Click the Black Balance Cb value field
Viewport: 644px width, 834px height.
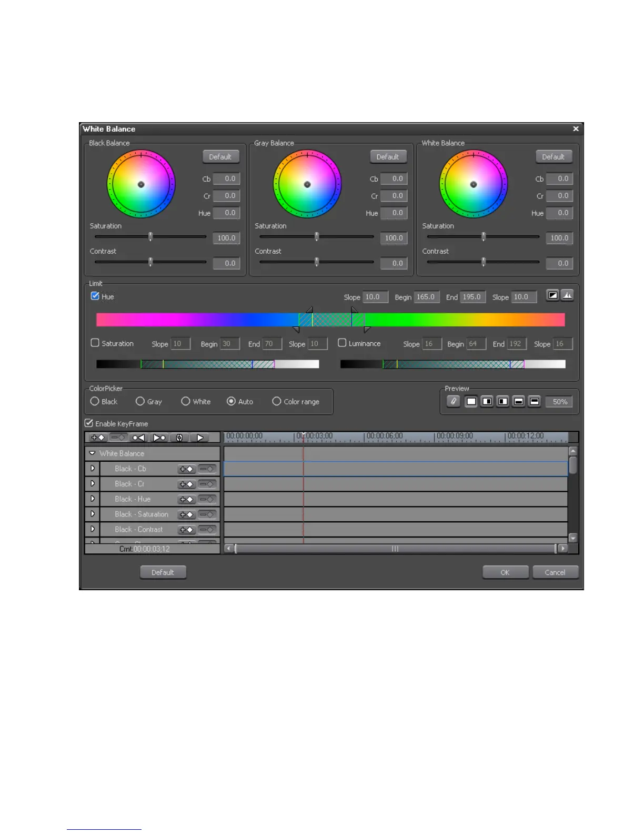click(x=226, y=179)
